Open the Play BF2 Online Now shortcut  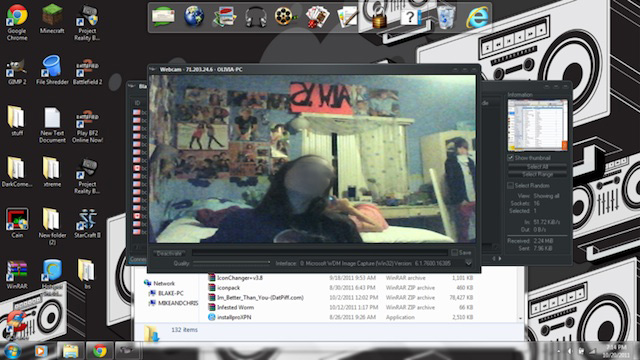pyautogui.click(x=87, y=127)
